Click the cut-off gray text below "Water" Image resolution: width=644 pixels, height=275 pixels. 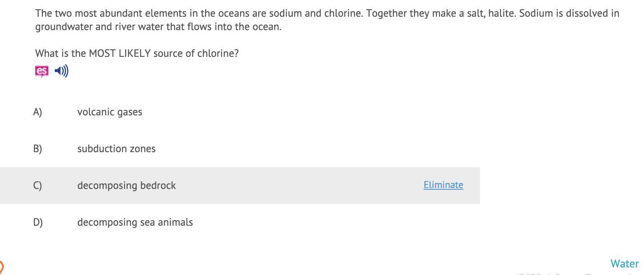coord(577,274)
